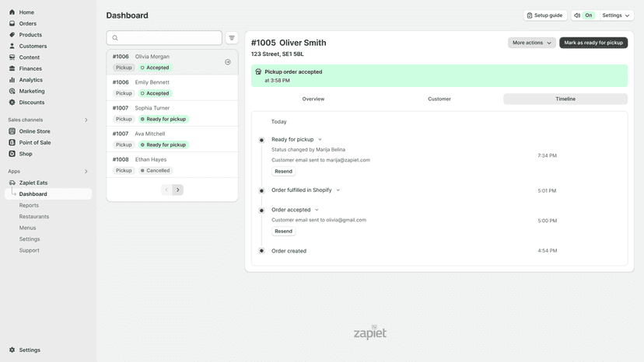Open the Discounts page

click(x=32, y=103)
